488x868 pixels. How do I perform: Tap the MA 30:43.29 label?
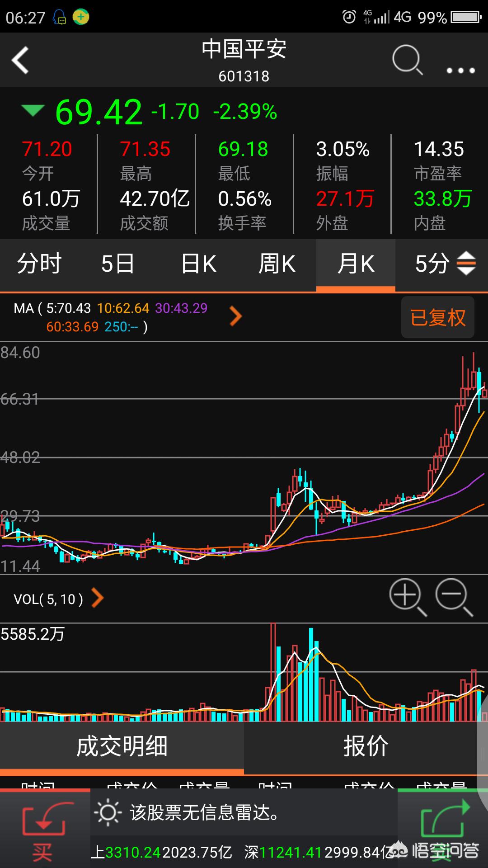coord(181,308)
